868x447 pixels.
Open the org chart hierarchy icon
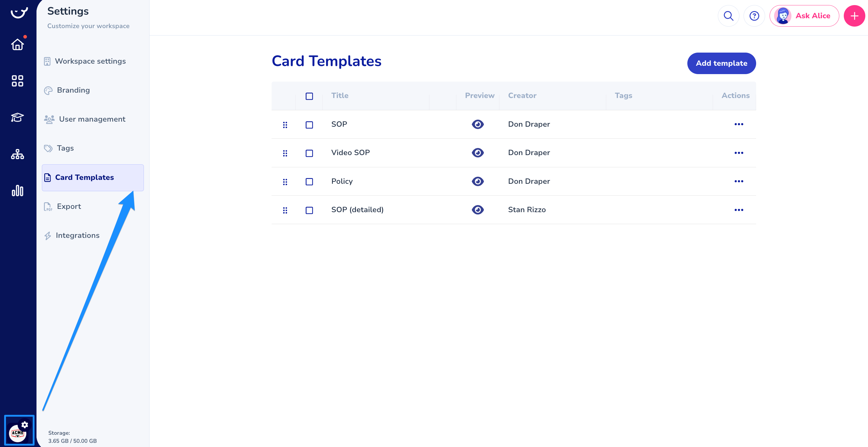pos(18,154)
